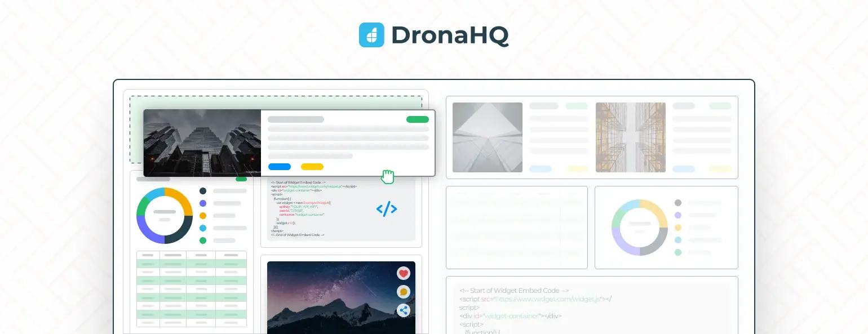This screenshot has width=868, height=334.
Task: Click the DronaHQ blue logo icon
Action: (371, 35)
